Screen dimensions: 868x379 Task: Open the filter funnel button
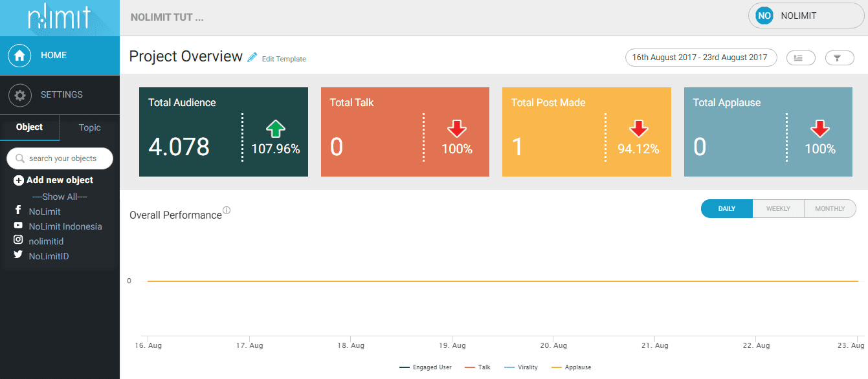click(x=840, y=58)
